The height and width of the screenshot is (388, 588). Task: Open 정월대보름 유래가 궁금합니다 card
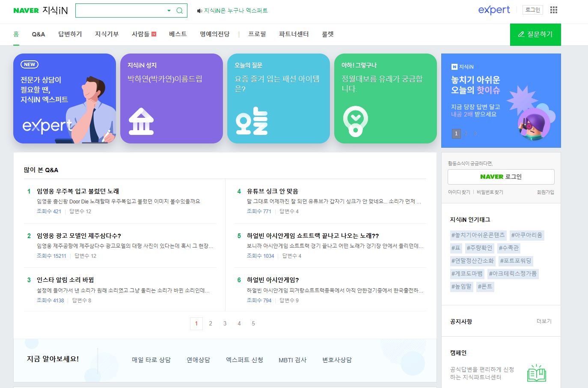click(382, 84)
